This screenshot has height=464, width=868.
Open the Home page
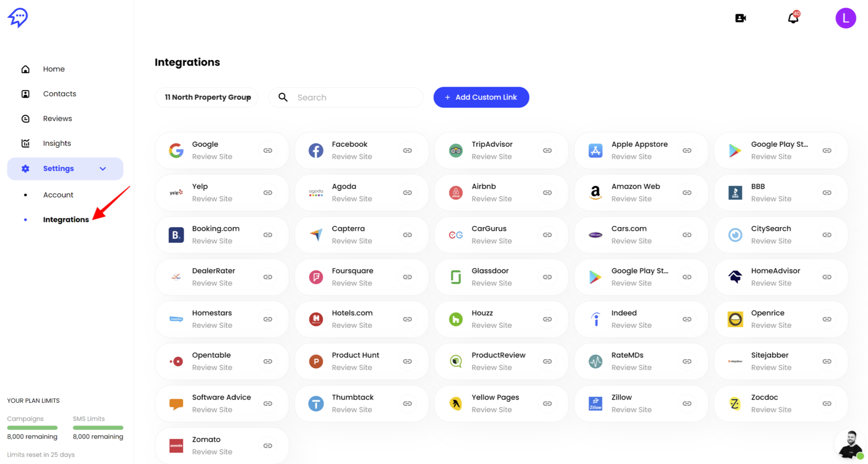click(x=54, y=69)
